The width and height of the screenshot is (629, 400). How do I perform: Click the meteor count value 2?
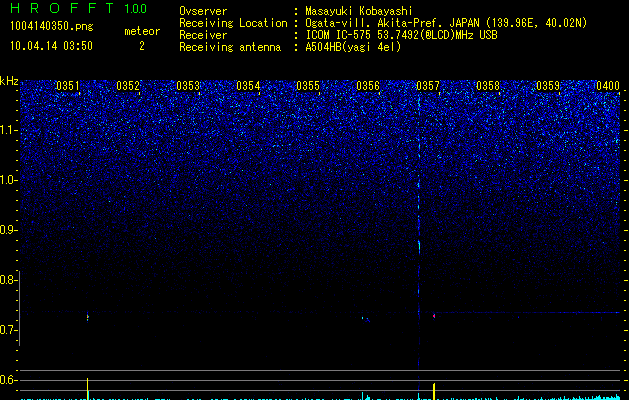[142, 46]
